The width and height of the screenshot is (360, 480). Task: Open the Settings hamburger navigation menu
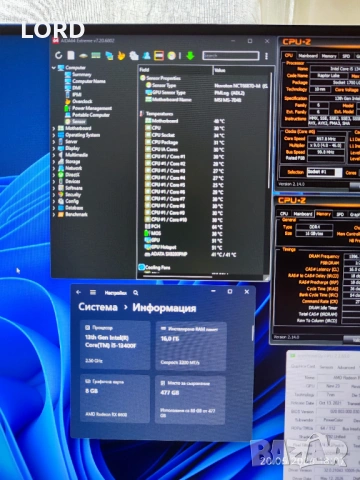[93, 292]
